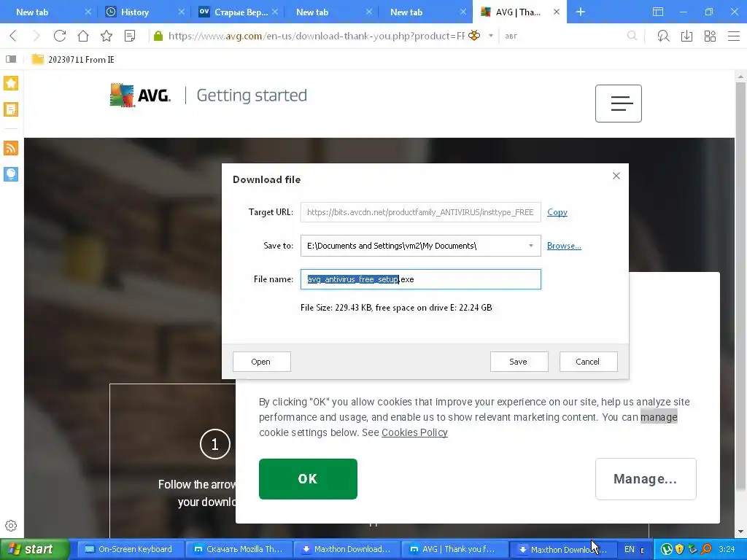Reload the AVG page
Image resolution: width=747 pixels, height=560 pixels.
coord(60,36)
